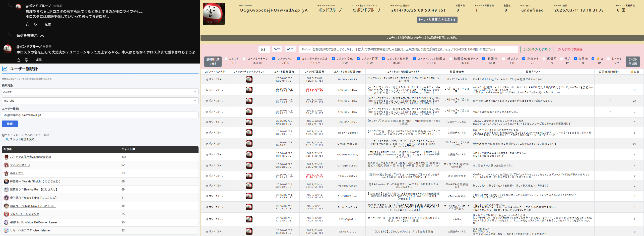The image size is (644, 236).
Task: Collapse replies via 返信を非表示
Action: coord(30,36)
